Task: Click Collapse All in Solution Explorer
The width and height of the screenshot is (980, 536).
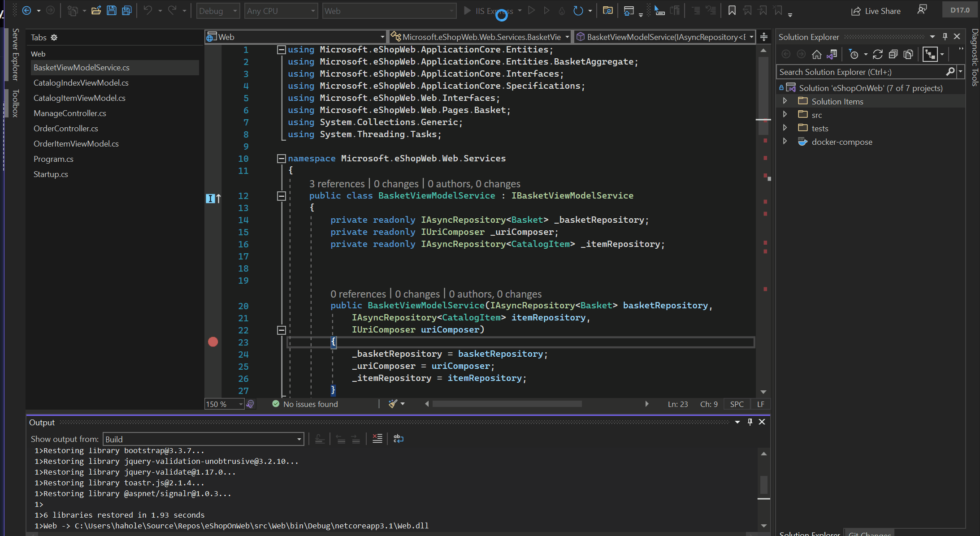Action: pyautogui.click(x=893, y=55)
